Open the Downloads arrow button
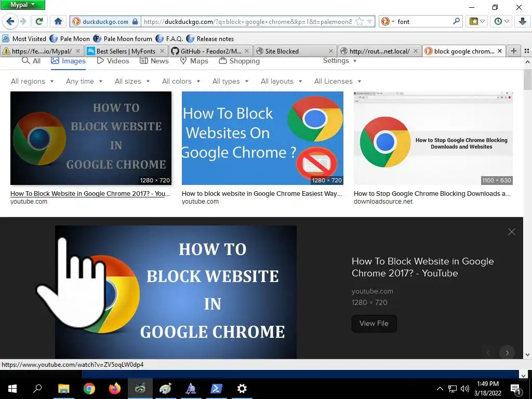The width and height of the screenshot is (532, 399). (x=523, y=22)
